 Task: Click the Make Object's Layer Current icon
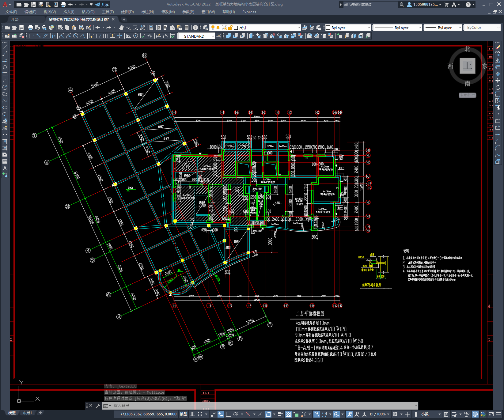pos(305,28)
